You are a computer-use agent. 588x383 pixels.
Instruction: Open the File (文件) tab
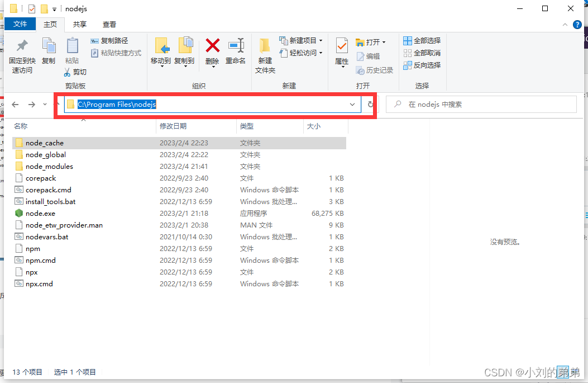(20, 24)
